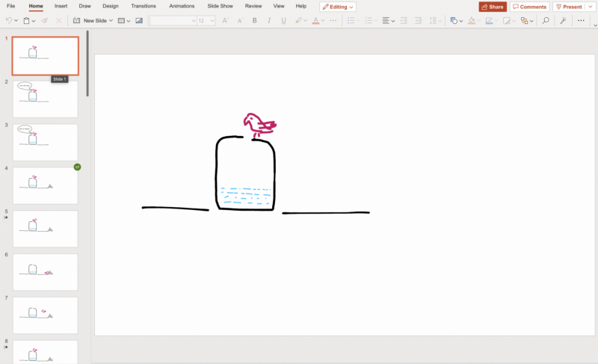This screenshot has height=364, width=598.
Task: Click the Share button
Action: click(x=493, y=7)
